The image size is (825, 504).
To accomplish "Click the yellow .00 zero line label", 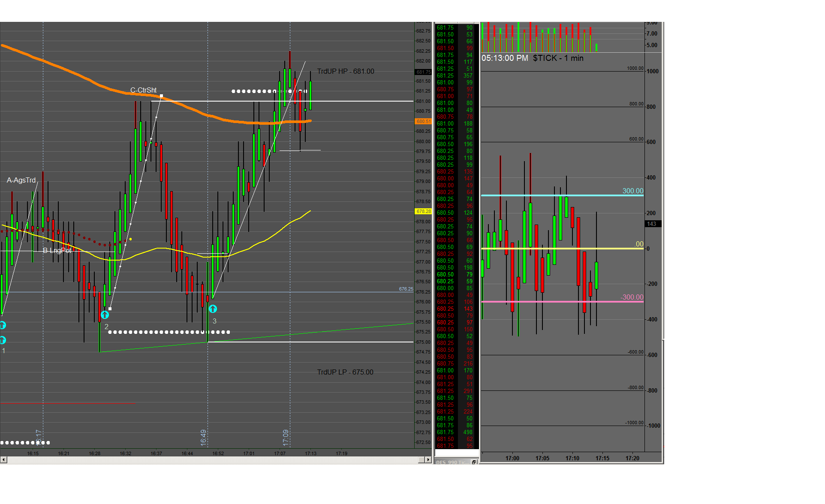I will (639, 244).
